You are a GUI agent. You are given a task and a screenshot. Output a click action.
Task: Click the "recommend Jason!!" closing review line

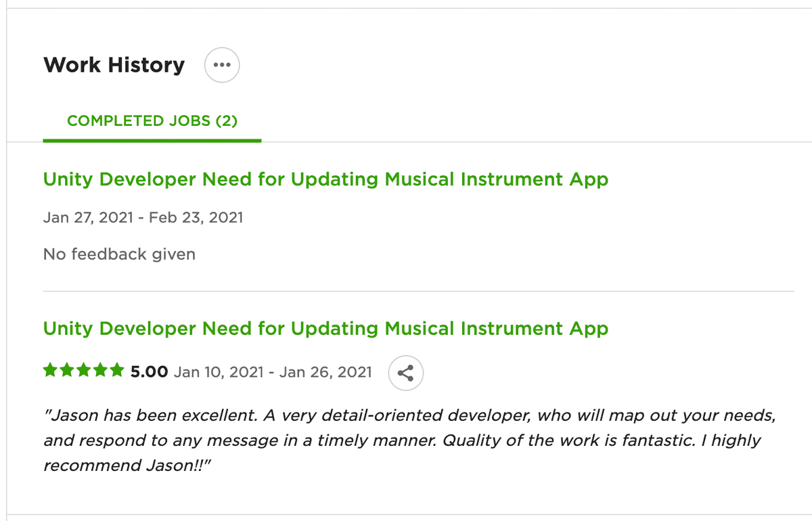(128, 466)
